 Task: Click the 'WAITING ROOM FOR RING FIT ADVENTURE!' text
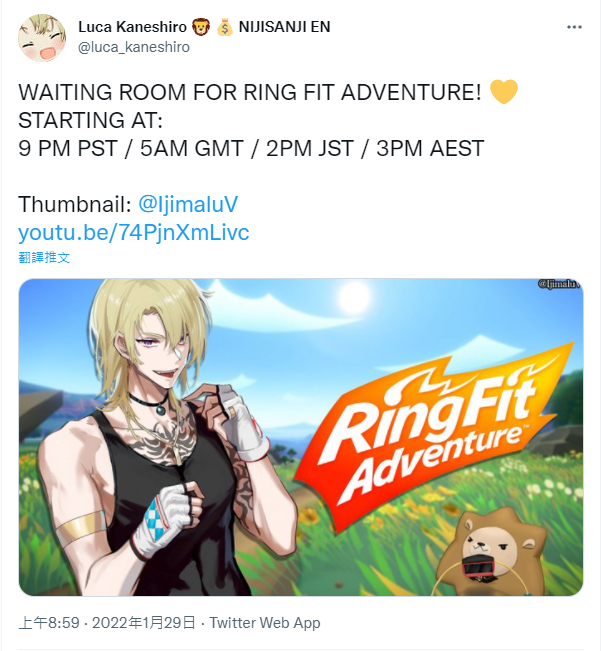coord(250,92)
